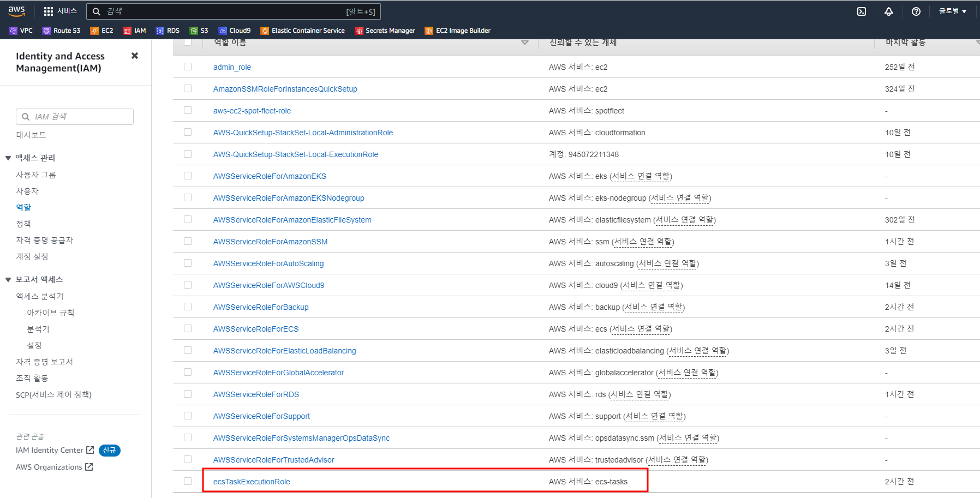
Task: Click the AWS logo home icon
Action: point(16,11)
